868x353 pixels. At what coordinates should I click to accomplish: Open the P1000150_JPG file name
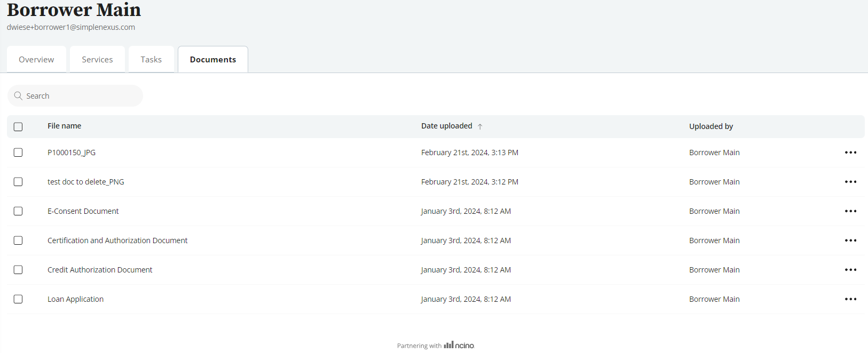click(x=72, y=153)
